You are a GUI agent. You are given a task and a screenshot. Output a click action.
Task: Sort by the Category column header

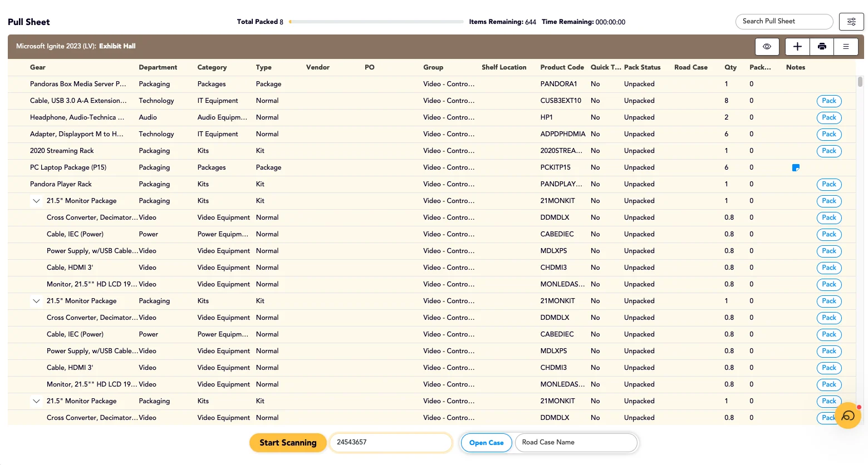tap(212, 67)
